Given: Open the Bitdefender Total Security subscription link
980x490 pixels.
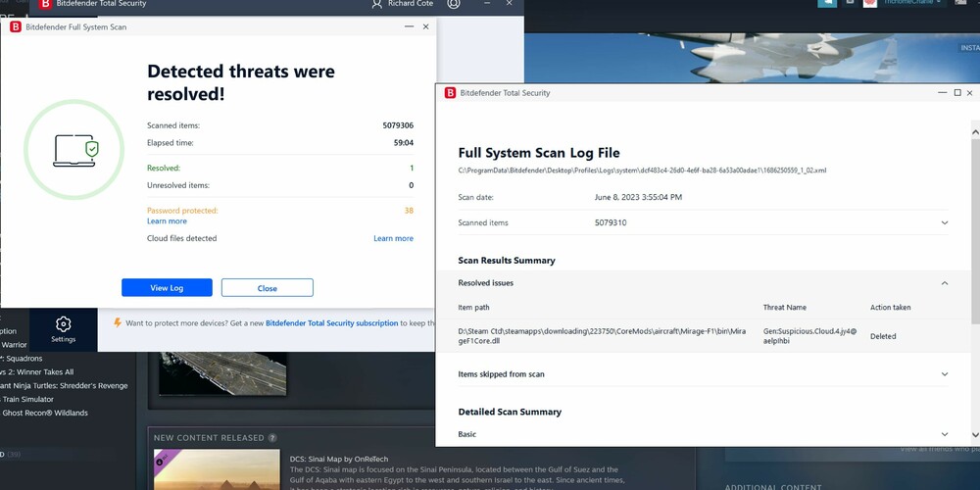Looking at the screenshot, I should [x=332, y=323].
